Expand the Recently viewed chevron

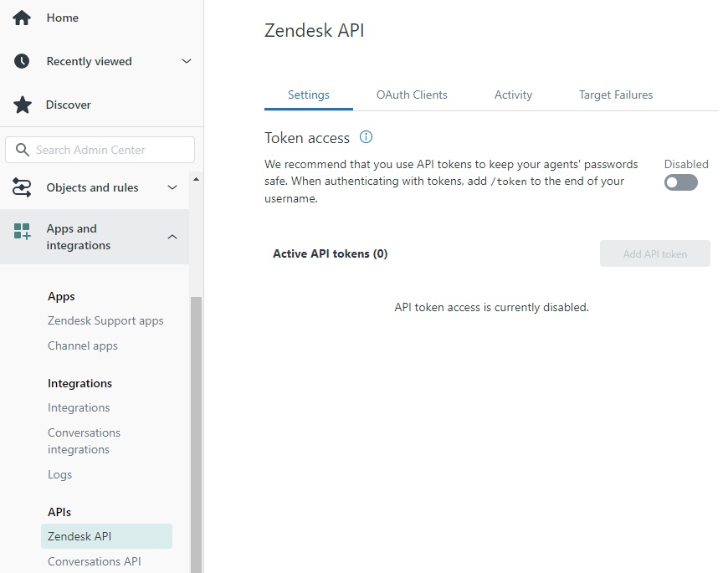tap(187, 61)
